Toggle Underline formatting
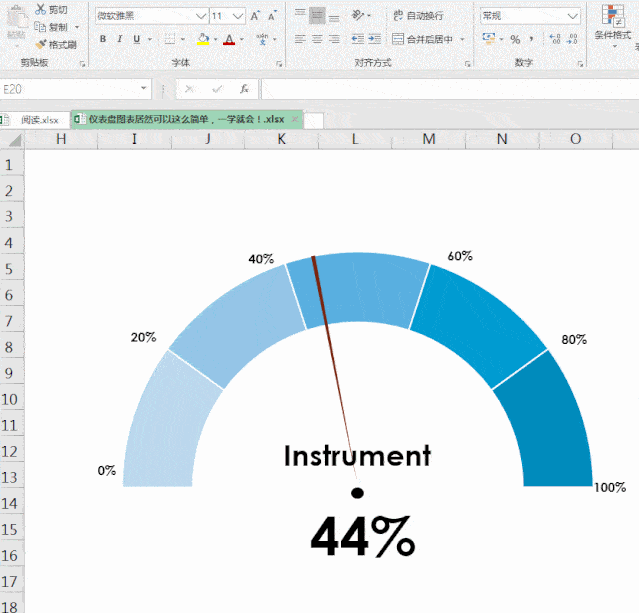Viewport: 639px width, 613px height. pos(137,39)
